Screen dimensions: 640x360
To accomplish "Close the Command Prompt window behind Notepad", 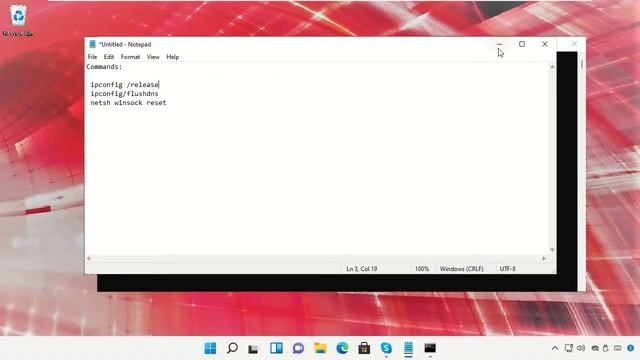I will pyautogui.click(x=574, y=43).
